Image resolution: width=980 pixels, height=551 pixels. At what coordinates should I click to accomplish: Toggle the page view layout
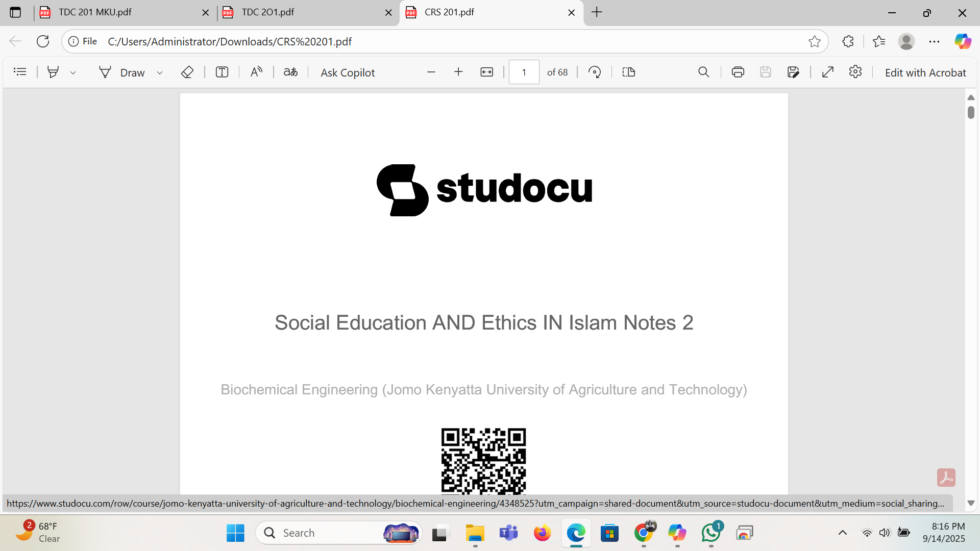[x=628, y=72]
